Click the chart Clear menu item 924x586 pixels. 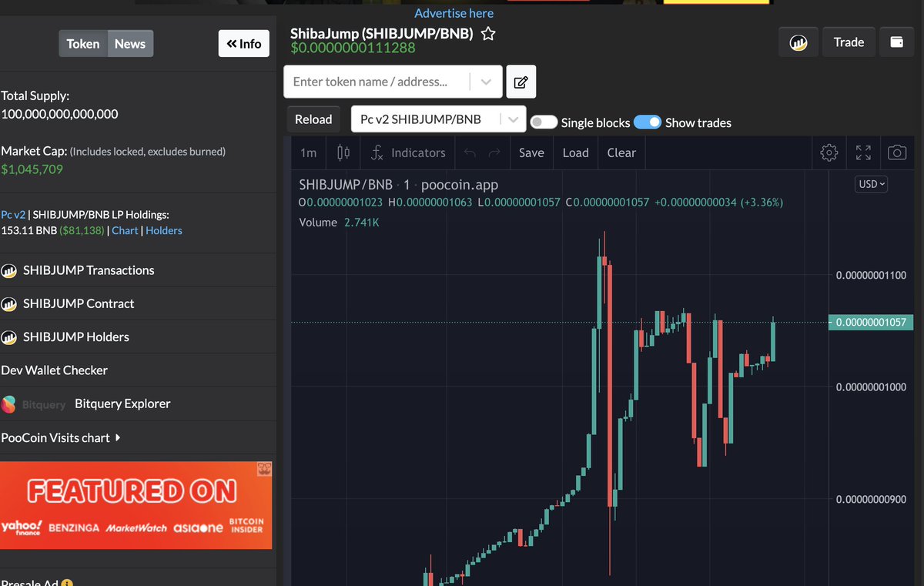621,152
